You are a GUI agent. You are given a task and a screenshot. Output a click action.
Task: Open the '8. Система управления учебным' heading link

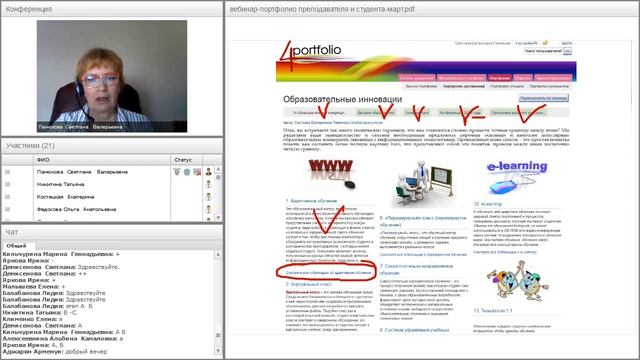click(x=414, y=330)
